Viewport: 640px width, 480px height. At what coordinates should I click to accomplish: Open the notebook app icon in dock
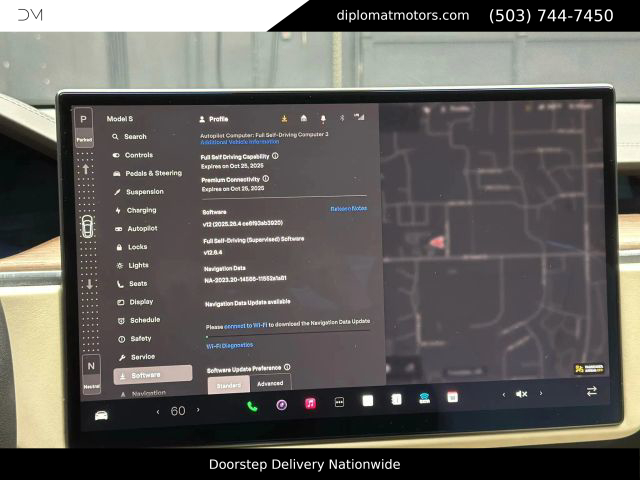tap(396, 399)
